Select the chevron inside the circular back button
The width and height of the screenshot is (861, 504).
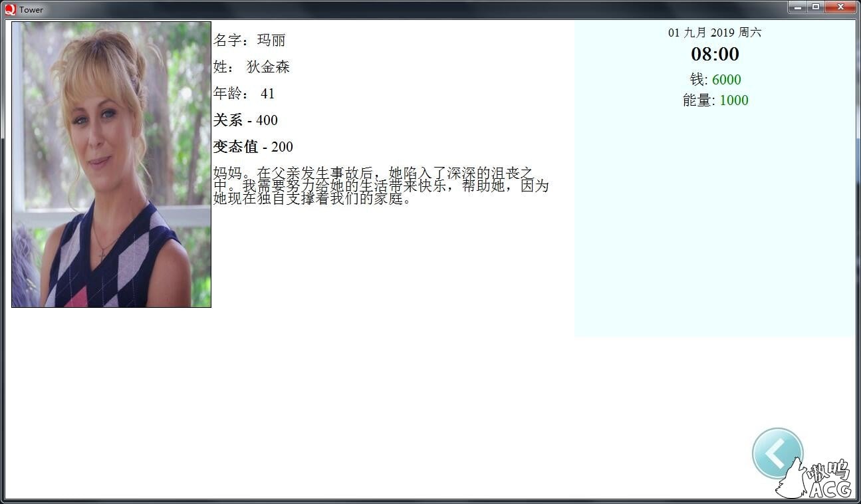pyautogui.click(x=777, y=453)
